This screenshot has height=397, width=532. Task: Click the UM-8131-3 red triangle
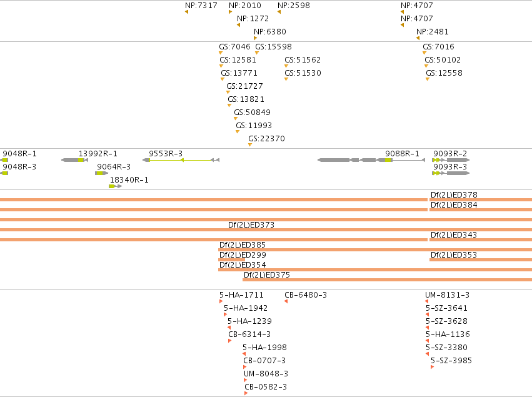coord(426,301)
